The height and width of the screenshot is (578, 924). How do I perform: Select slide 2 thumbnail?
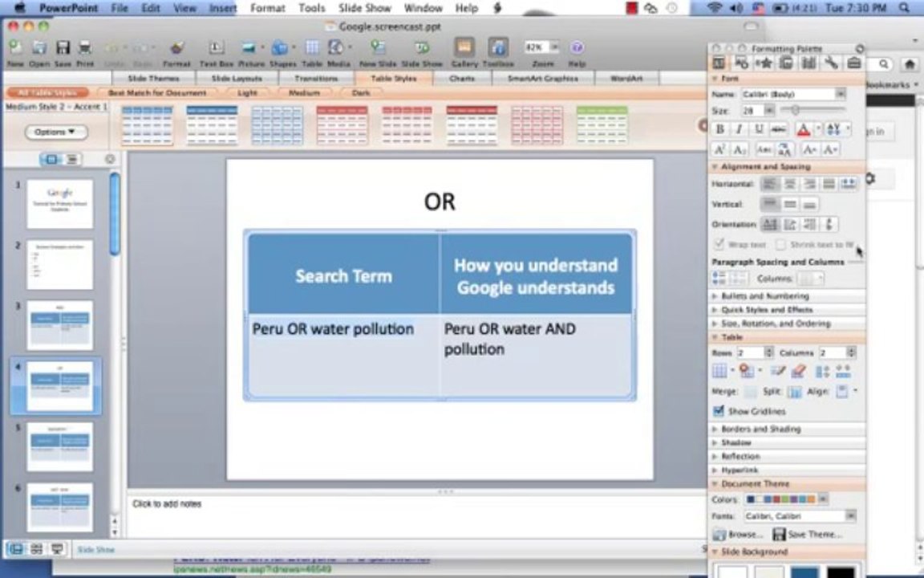(59, 265)
